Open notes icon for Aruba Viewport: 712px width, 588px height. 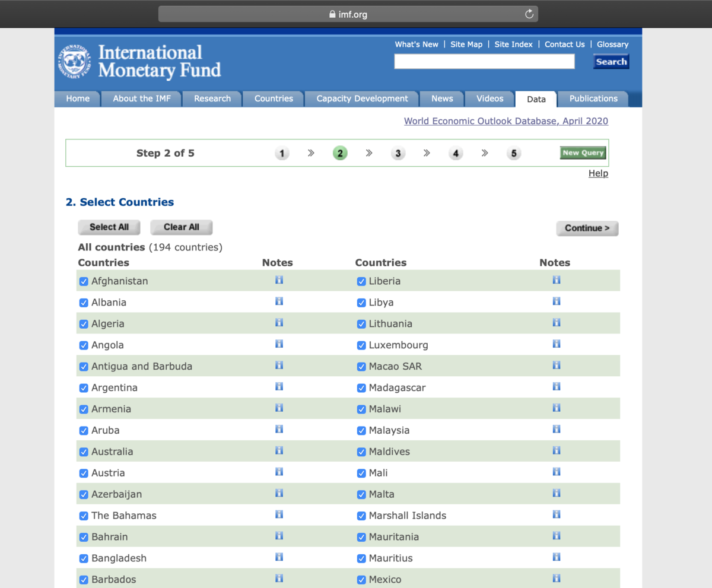279,429
